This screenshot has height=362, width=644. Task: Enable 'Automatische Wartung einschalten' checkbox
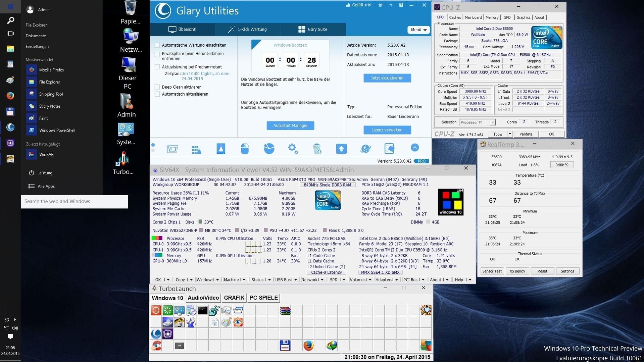(157, 45)
